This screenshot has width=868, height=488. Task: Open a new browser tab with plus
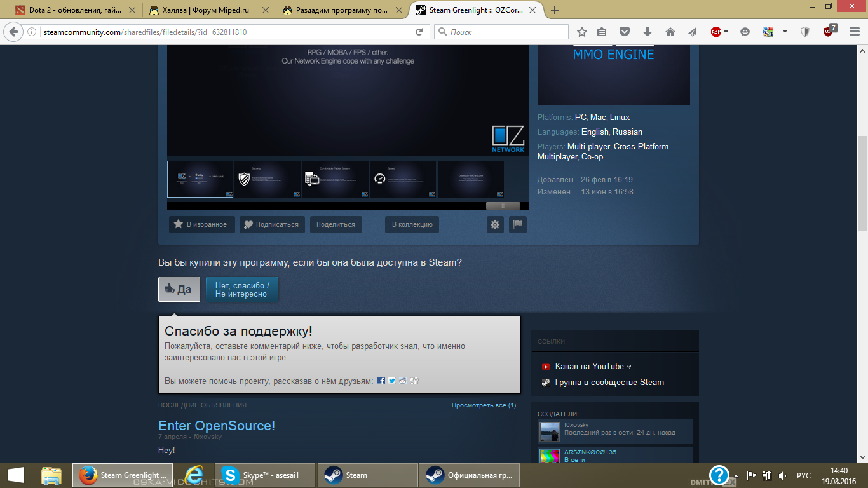click(x=555, y=10)
